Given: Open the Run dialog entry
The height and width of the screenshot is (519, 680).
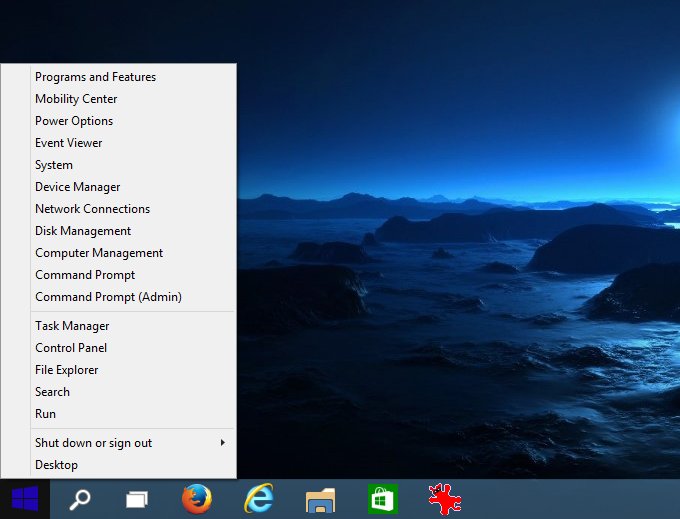Looking at the screenshot, I should tap(134, 414).
